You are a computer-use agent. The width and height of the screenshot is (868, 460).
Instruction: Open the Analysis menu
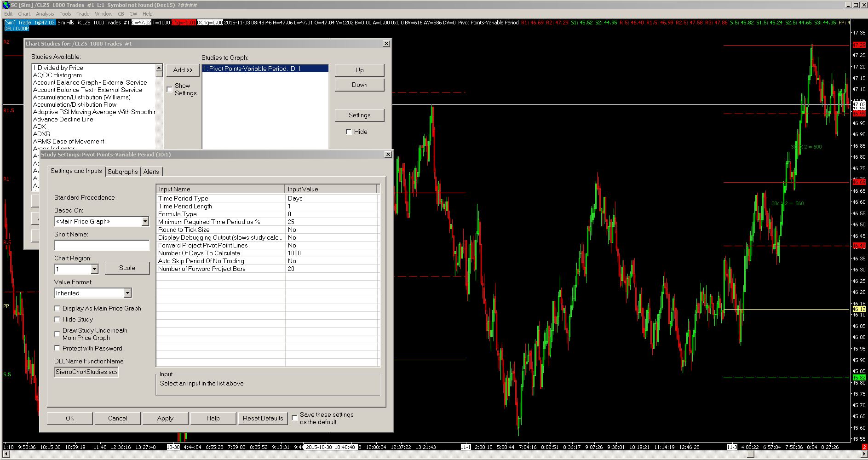45,14
